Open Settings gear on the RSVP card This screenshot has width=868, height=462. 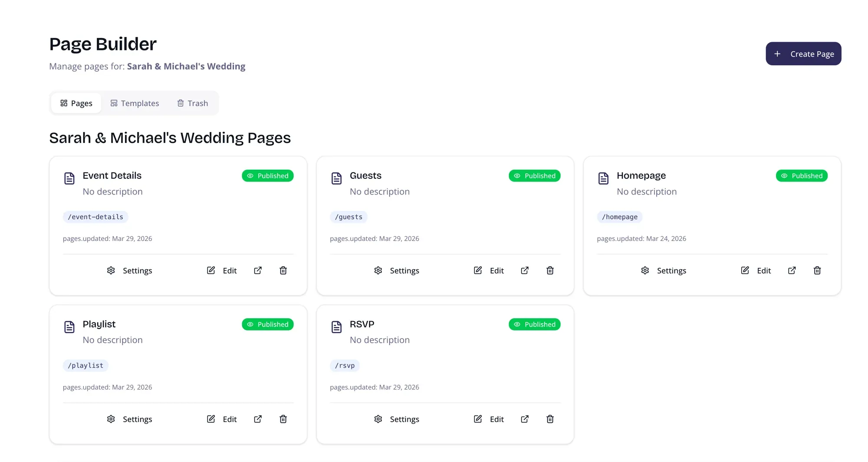point(378,419)
